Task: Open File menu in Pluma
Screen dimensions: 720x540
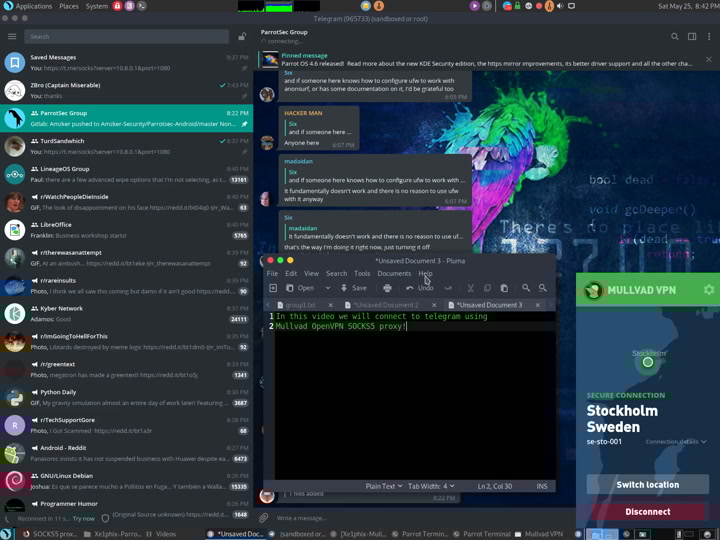Action: point(272,273)
